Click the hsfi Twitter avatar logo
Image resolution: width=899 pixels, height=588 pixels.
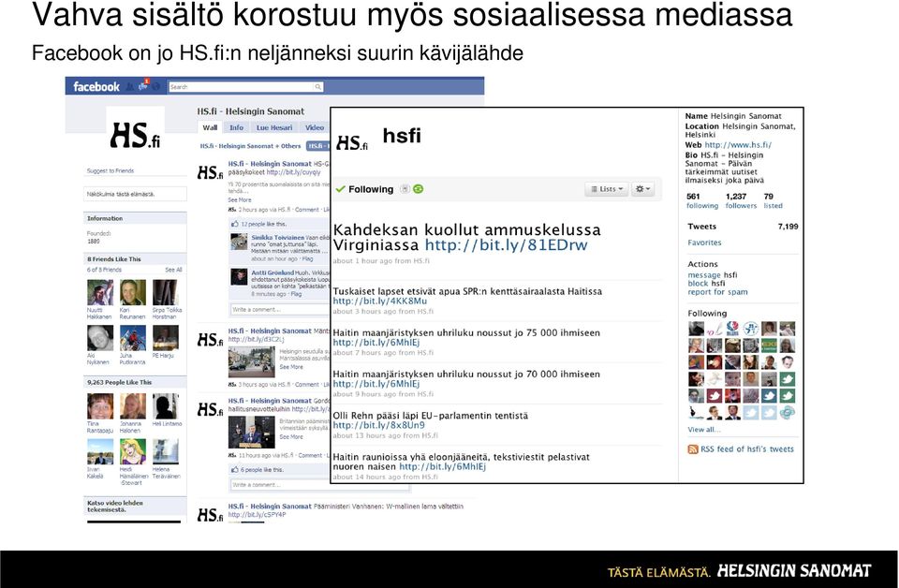351,142
